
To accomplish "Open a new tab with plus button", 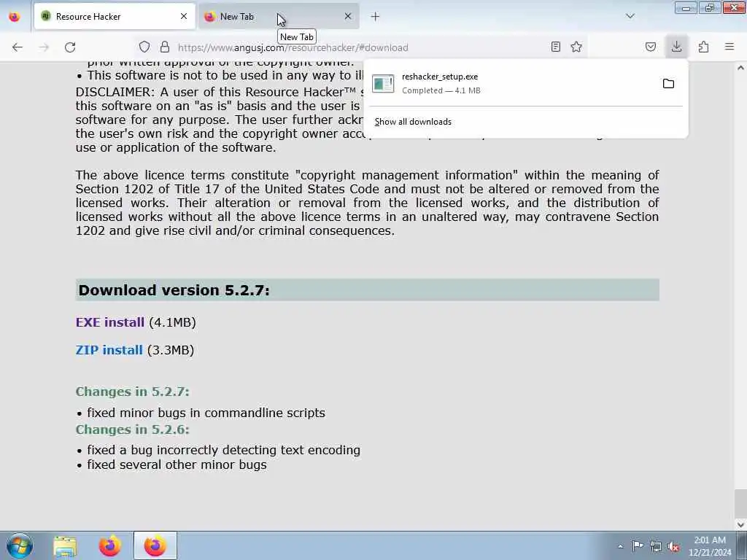I will (376, 17).
